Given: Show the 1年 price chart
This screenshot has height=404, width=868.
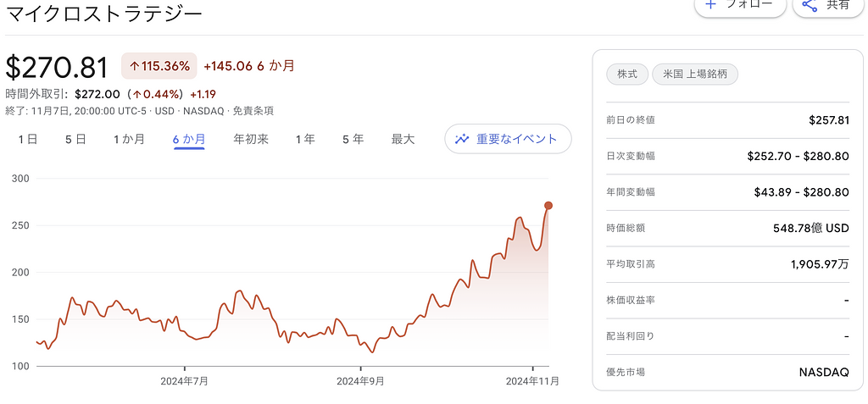Looking at the screenshot, I should coord(305,139).
